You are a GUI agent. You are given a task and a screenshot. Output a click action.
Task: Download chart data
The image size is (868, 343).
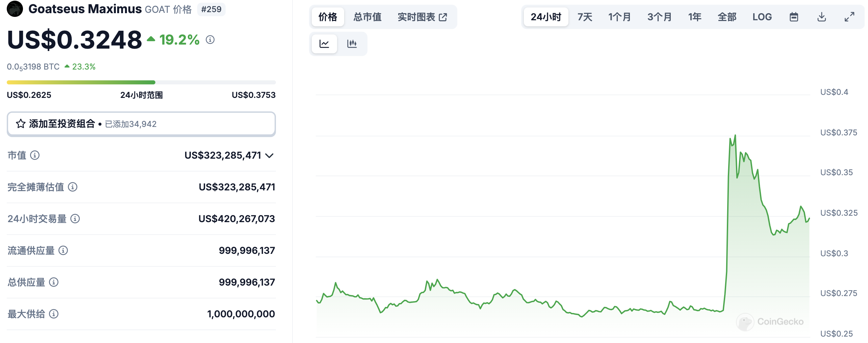tap(822, 17)
